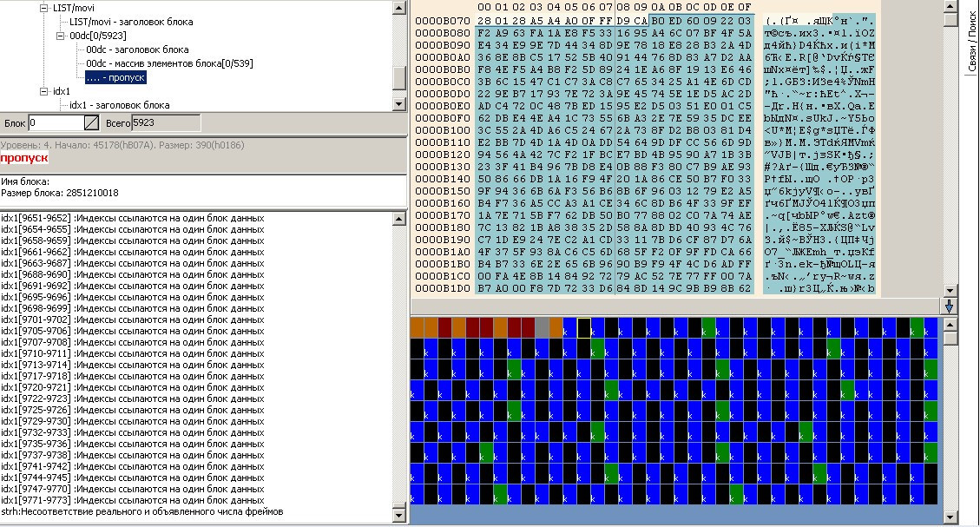
Task: Select '00dc - заголовок блока' in tree
Action: 137,49
